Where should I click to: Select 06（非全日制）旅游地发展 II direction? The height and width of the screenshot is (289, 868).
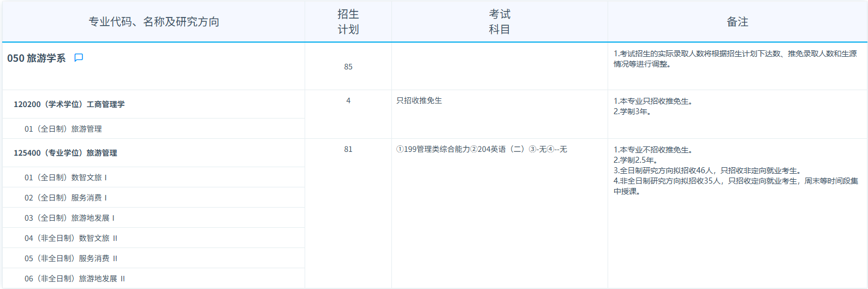[75, 279]
